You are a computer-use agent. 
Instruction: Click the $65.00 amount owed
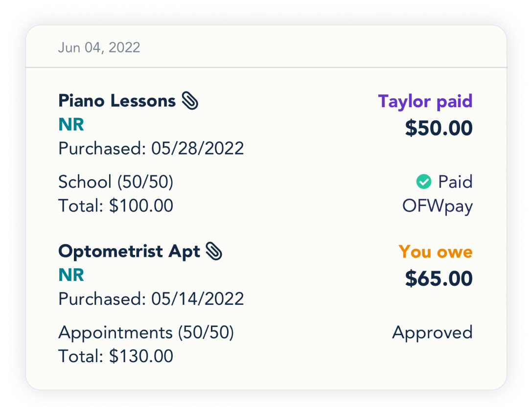coord(439,278)
